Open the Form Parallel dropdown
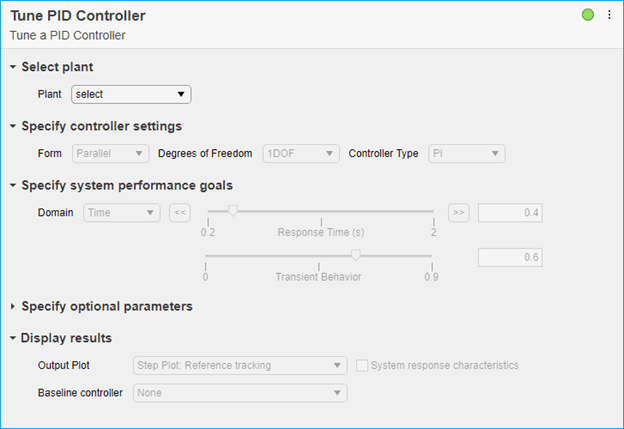 click(111, 153)
